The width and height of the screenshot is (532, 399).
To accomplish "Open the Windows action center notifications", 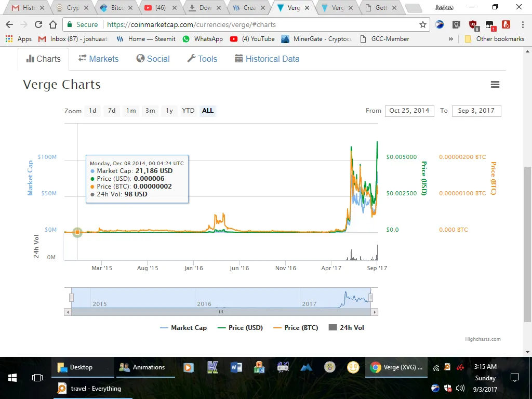I will point(515,378).
